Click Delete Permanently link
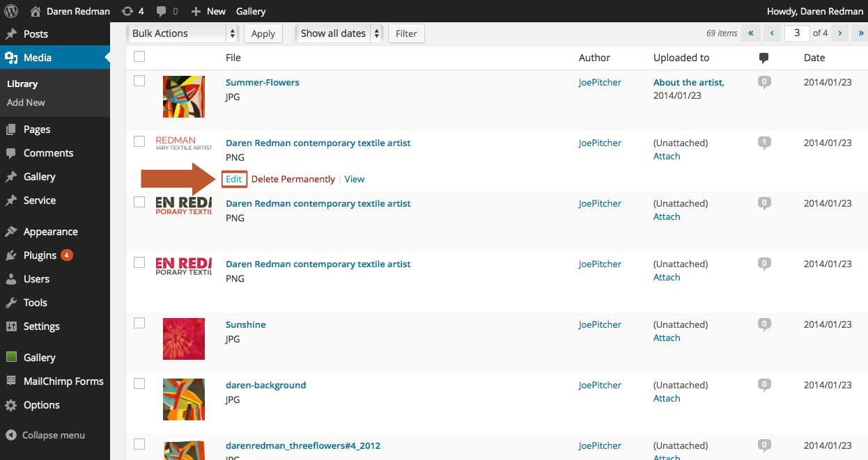868x460 pixels. tap(293, 179)
